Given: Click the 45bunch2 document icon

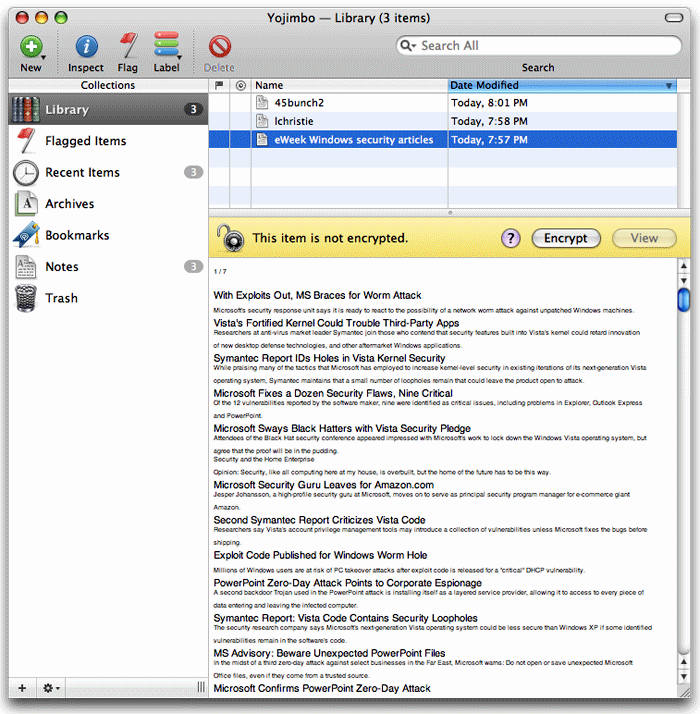Looking at the screenshot, I should click(262, 102).
